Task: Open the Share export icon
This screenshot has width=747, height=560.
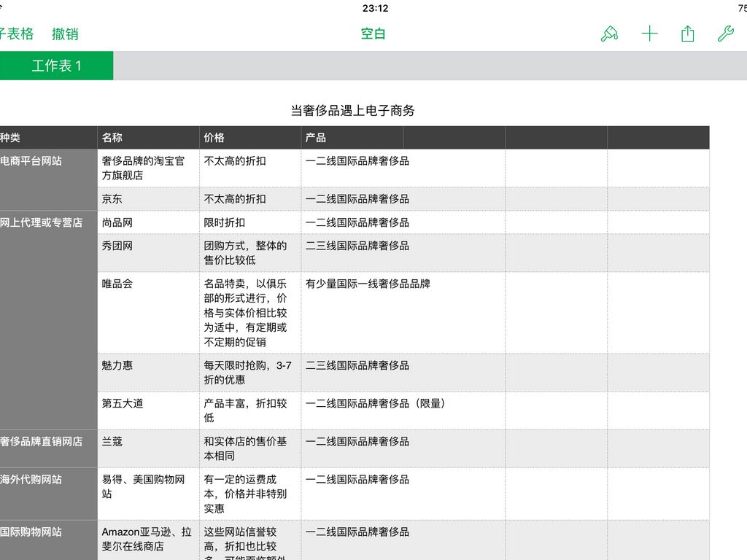Action: tap(687, 34)
